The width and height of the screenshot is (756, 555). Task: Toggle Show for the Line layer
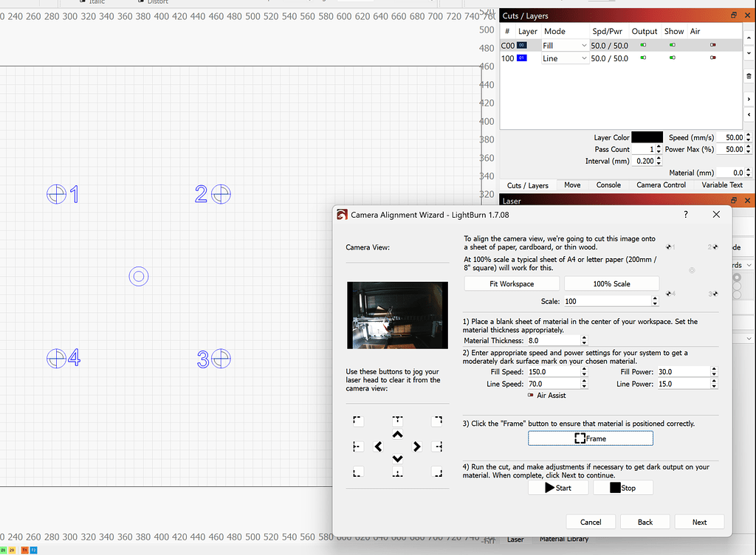672,58
